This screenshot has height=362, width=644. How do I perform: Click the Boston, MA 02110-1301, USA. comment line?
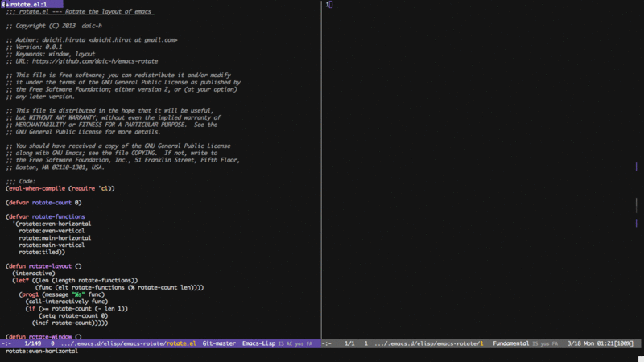pos(55,167)
